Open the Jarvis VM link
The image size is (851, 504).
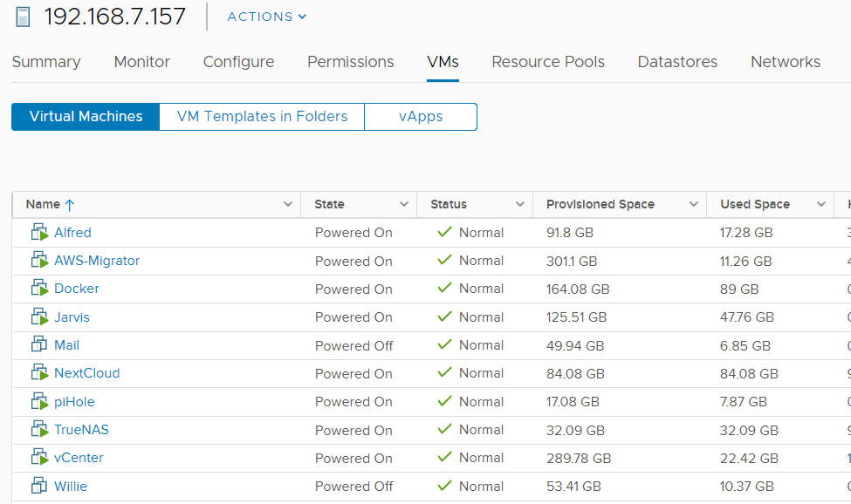[x=72, y=317]
